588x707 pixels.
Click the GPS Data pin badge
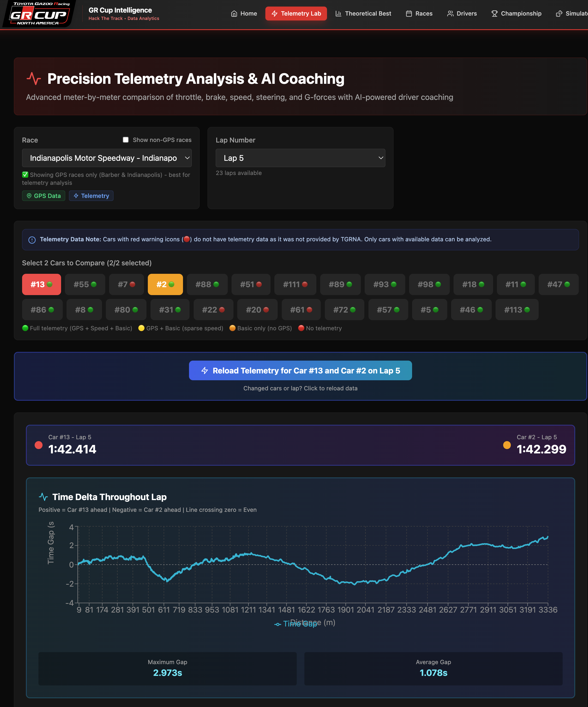tap(44, 196)
